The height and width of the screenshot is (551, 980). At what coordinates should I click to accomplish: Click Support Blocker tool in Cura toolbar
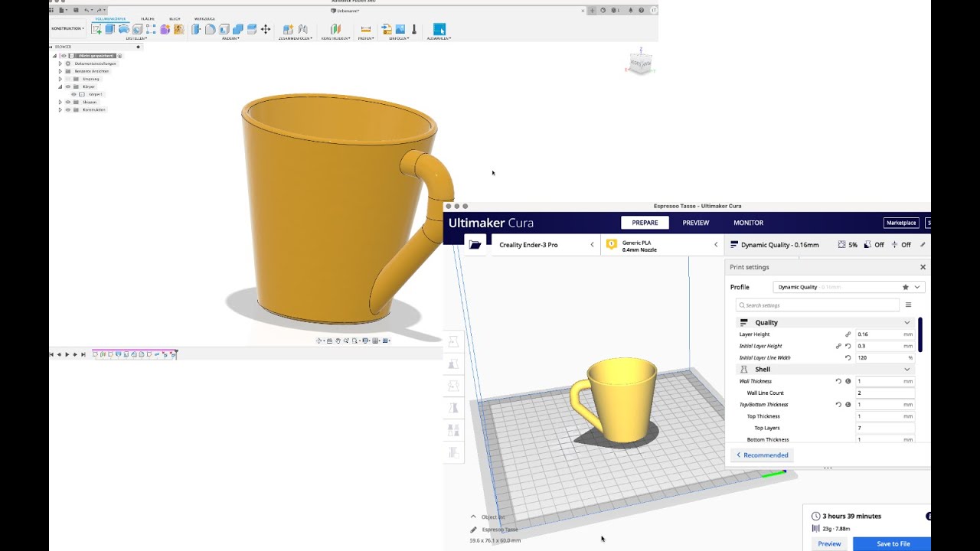pos(453,452)
